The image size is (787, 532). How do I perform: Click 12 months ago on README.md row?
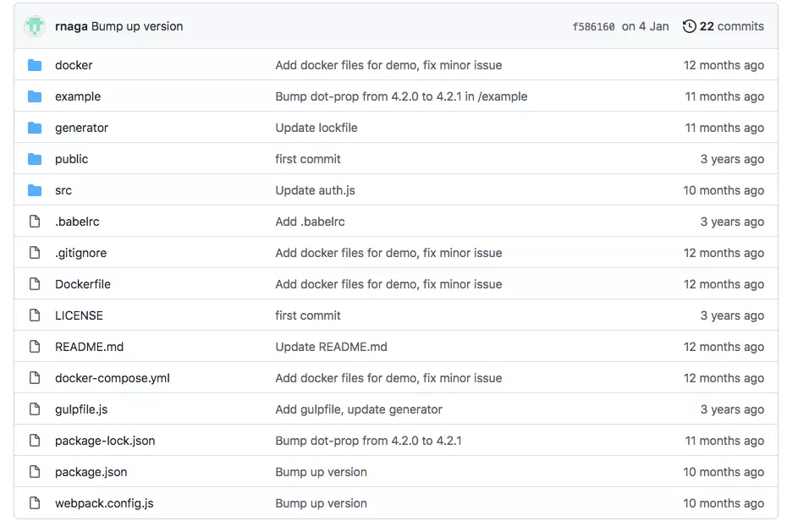click(x=724, y=347)
